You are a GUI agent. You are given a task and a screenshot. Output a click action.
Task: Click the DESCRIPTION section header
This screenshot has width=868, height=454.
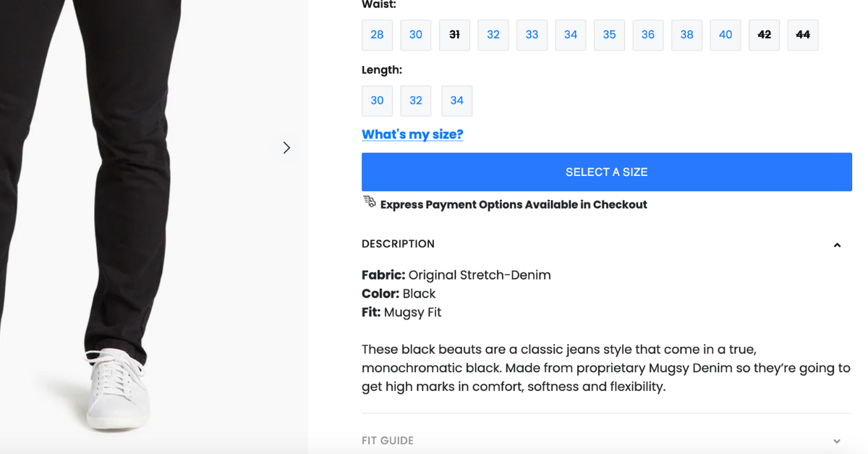(398, 244)
